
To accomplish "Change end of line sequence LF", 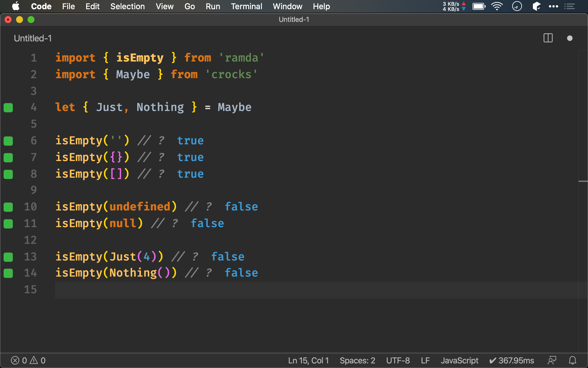I will (x=425, y=360).
